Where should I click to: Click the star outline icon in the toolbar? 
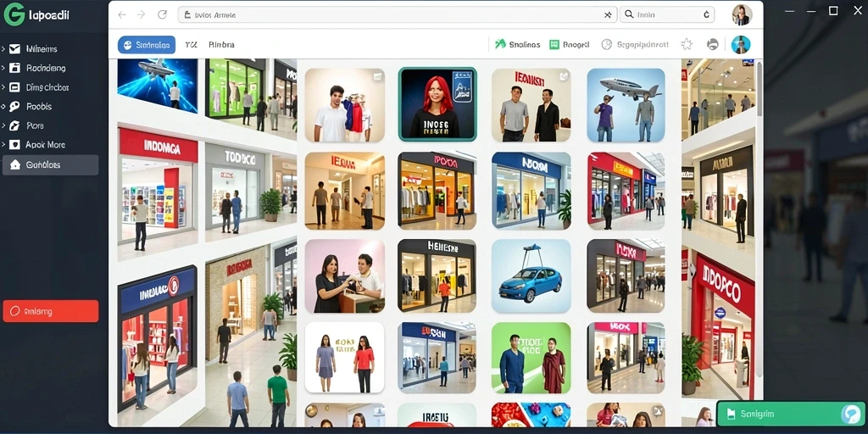tap(687, 44)
